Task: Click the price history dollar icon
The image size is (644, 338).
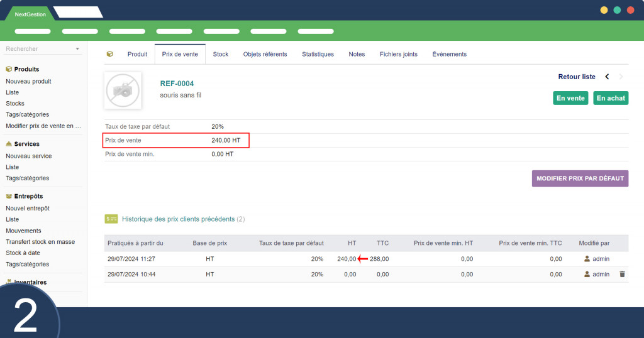Action: click(111, 219)
